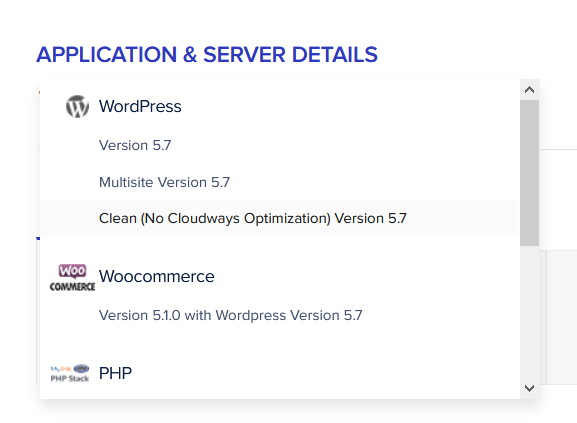Click the scrollbar down arrow
Screen dimensions: 577x423
point(530,388)
